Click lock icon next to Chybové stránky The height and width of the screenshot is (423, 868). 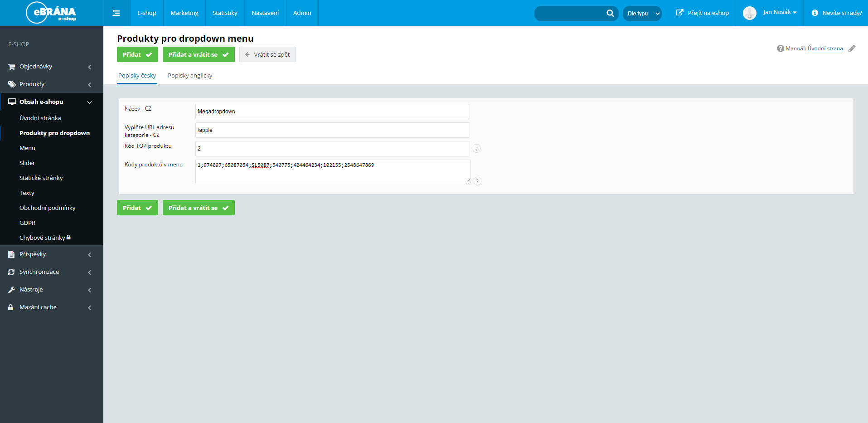pos(68,237)
